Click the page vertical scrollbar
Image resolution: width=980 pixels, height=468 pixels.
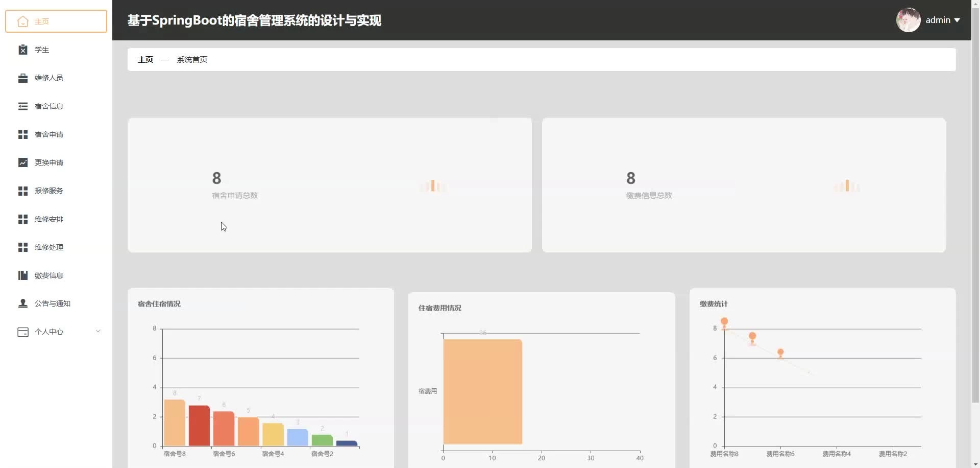coord(975,204)
